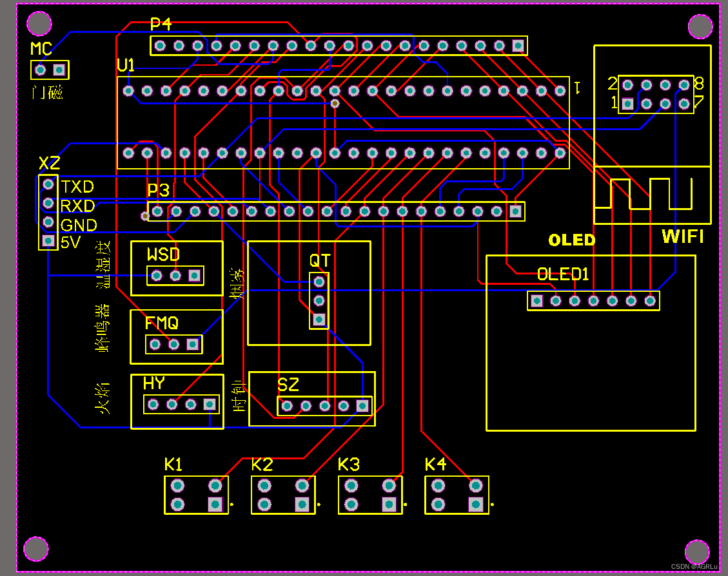The width and height of the screenshot is (728, 576).
Task: Select the square pad of OLED1 header
Action: tap(536, 301)
